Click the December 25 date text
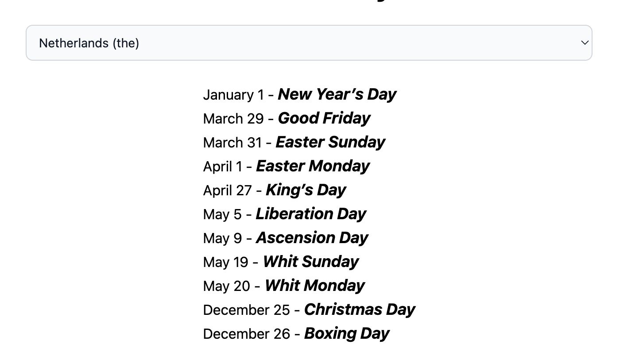This screenshot has width=643, height=364. pyautogui.click(x=247, y=310)
